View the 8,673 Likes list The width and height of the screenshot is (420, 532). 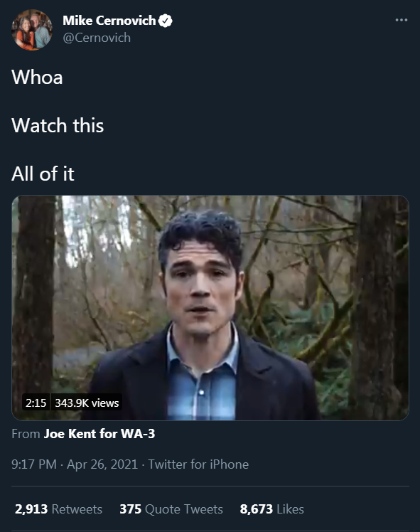272,509
